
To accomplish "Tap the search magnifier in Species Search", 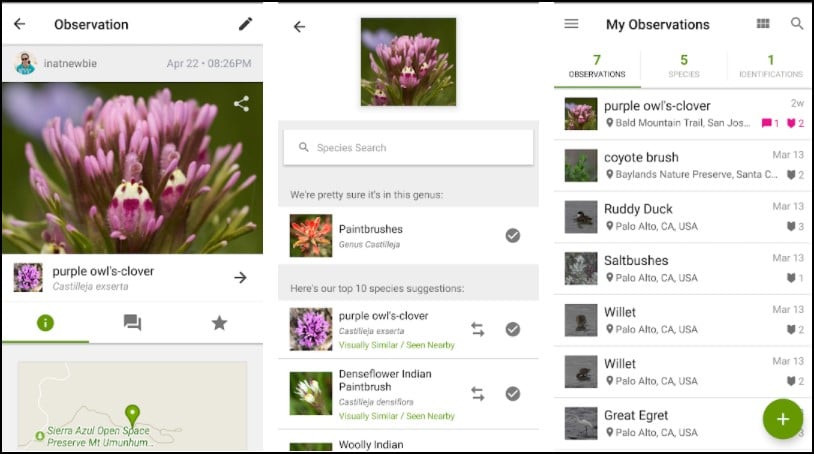I will click(x=304, y=147).
